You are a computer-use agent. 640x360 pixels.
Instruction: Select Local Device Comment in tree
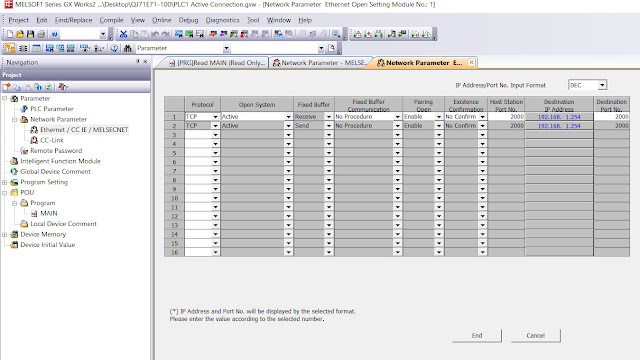[x=63, y=224]
